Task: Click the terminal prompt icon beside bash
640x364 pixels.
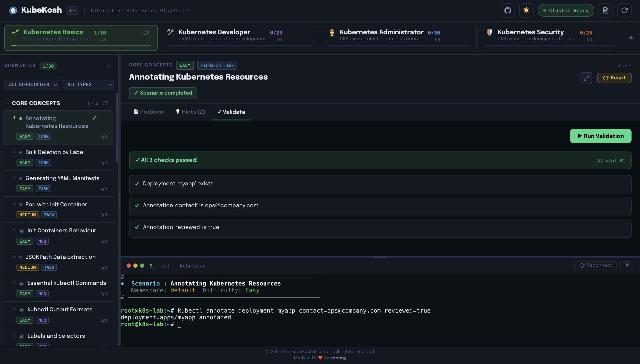Action: [152, 266]
